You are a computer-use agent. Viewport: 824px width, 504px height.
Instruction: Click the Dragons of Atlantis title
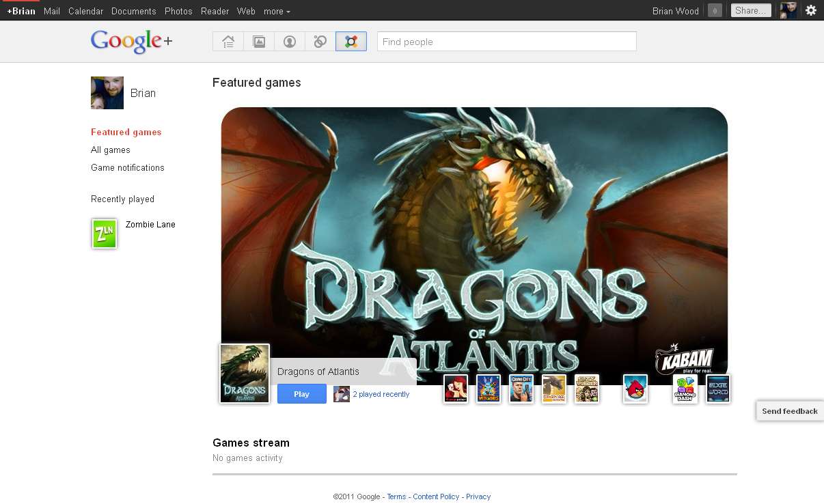click(x=318, y=372)
